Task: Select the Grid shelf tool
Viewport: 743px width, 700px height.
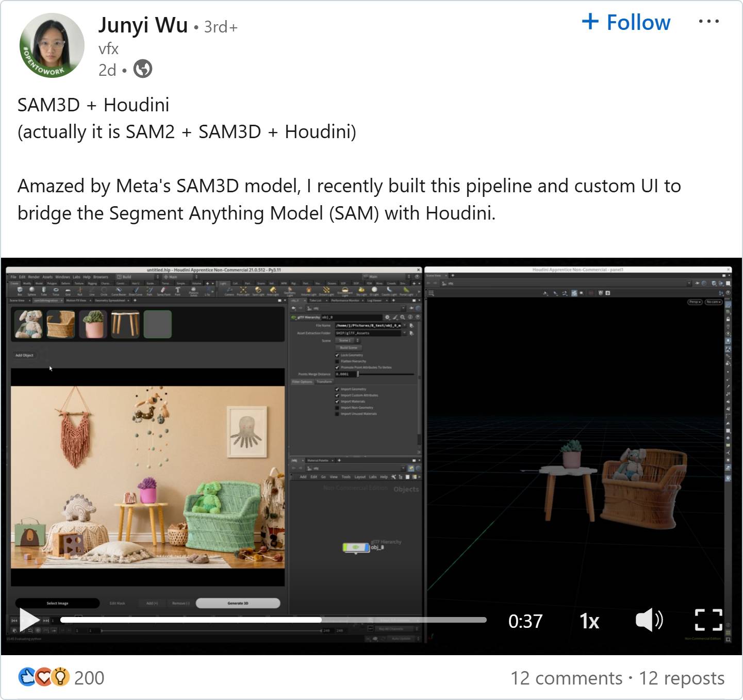Action: click(x=68, y=291)
